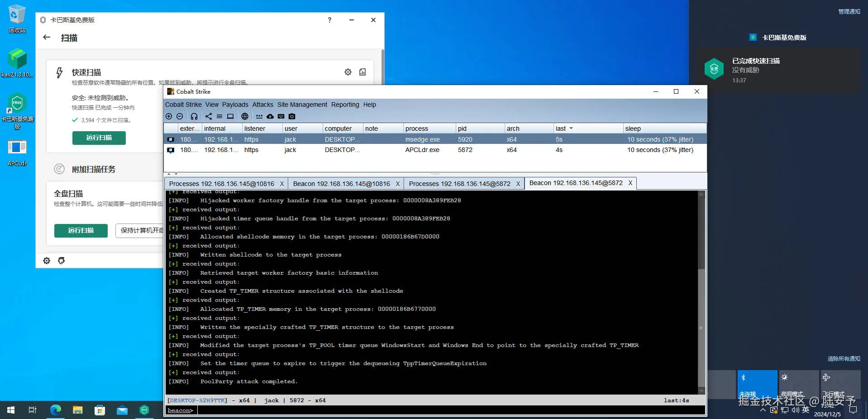Run the full scan in Kaspersky

[x=81, y=231]
